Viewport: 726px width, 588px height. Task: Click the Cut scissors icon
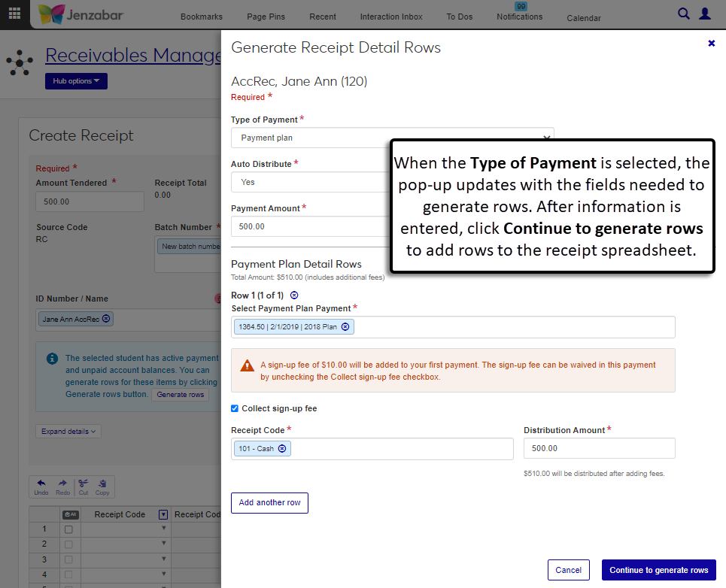(x=84, y=486)
